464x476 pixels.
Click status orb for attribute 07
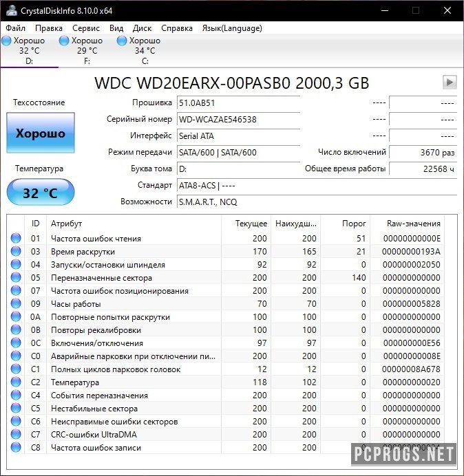click(x=16, y=290)
